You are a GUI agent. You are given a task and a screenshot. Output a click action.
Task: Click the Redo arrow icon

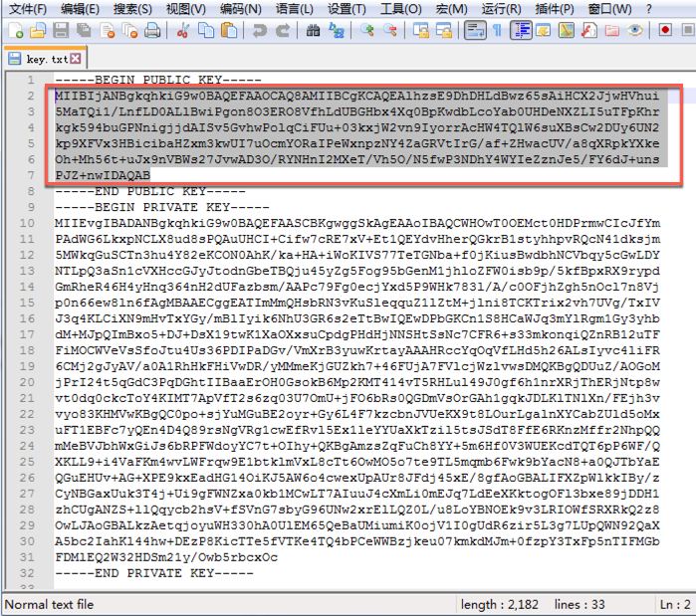[283, 30]
